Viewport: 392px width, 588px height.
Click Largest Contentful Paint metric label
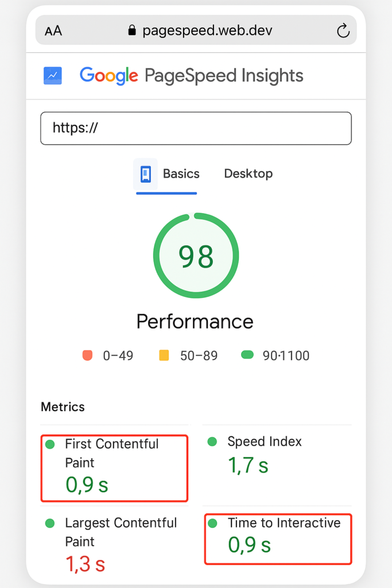tap(121, 532)
